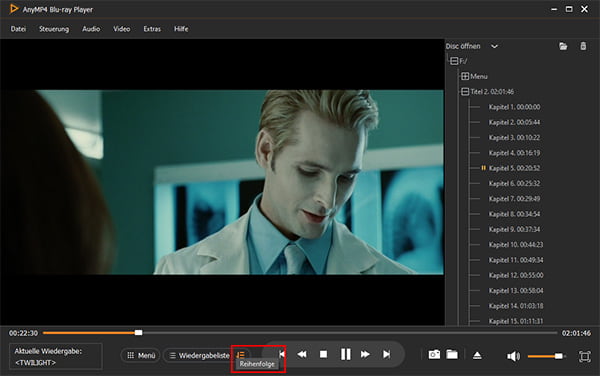Open the snapshot folder icon
Screen dimensions: 600x376
coord(452,355)
